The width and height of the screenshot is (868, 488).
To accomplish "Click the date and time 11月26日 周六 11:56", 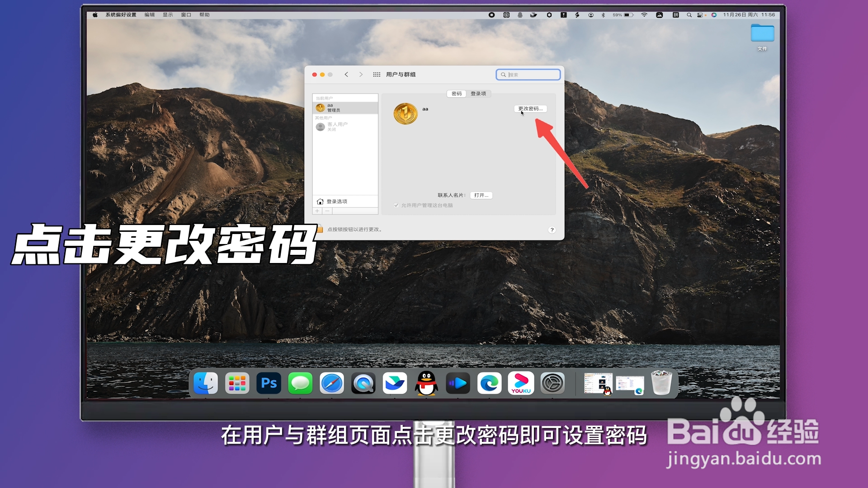I will point(749,15).
